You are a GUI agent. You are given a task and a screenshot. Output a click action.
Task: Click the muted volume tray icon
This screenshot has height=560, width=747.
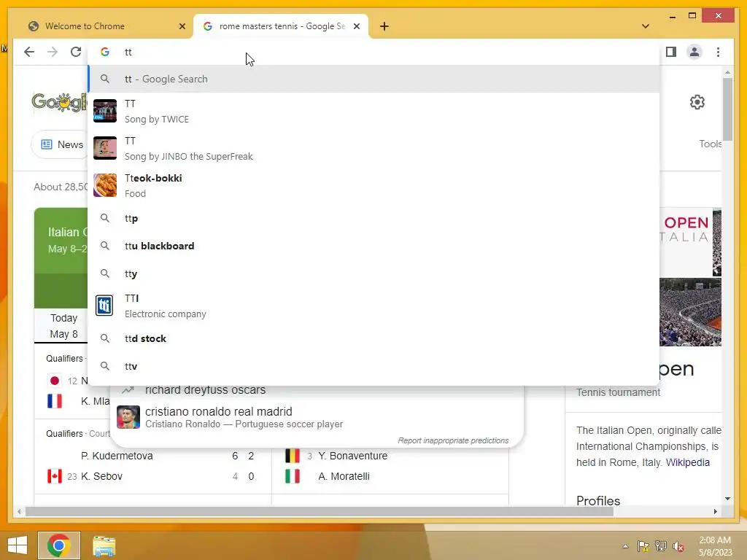(678, 546)
